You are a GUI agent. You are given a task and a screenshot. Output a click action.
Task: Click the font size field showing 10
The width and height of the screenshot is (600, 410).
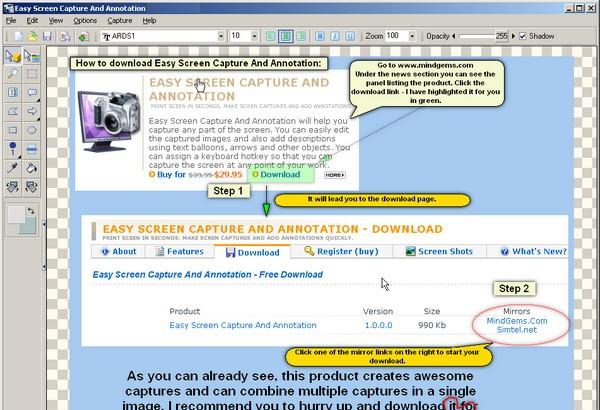tap(240, 36)
